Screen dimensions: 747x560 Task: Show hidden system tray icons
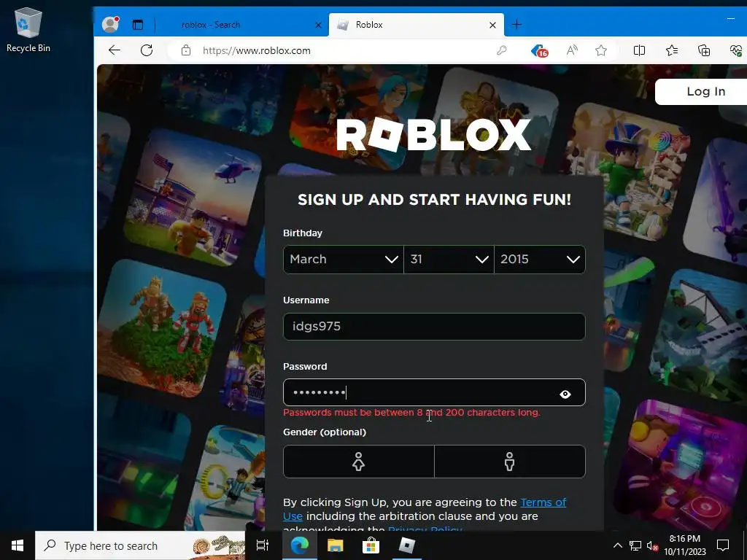coord(617,545)
